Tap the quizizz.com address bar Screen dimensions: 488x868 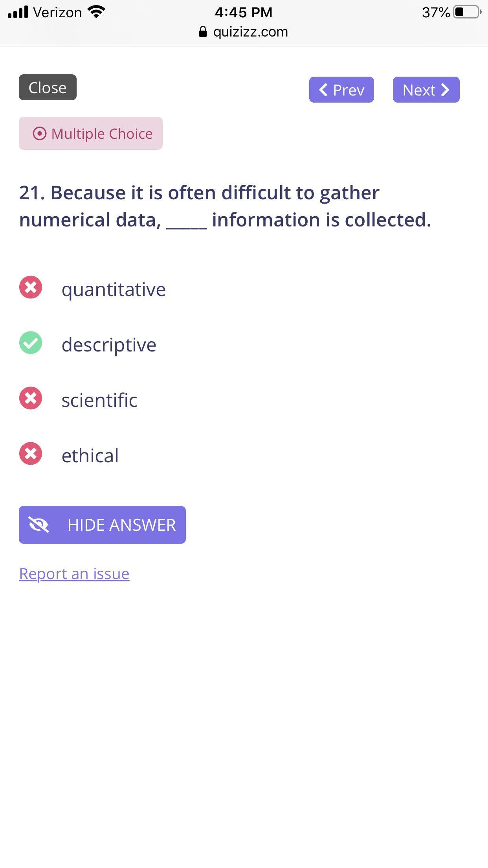(250, 32)
